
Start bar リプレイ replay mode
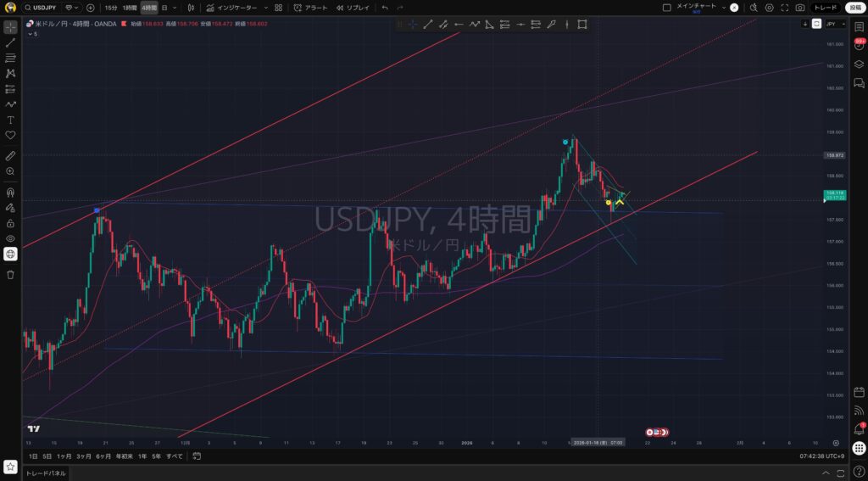point(353,8)
